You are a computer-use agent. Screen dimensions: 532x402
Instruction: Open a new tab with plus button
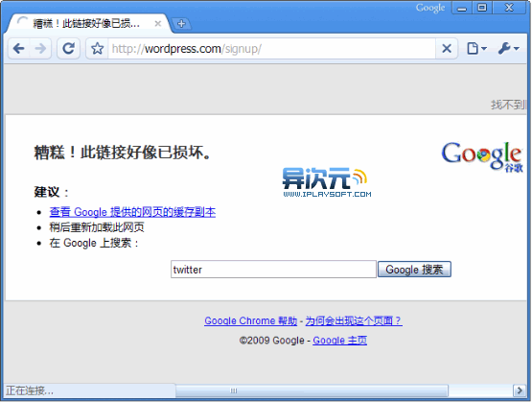[x=181, y=24]
